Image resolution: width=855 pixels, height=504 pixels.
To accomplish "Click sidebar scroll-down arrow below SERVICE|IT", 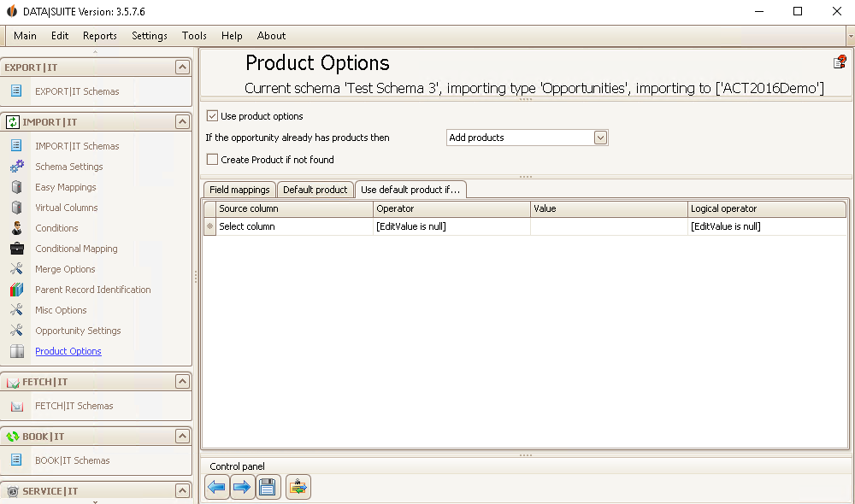I will click(96, 501).
